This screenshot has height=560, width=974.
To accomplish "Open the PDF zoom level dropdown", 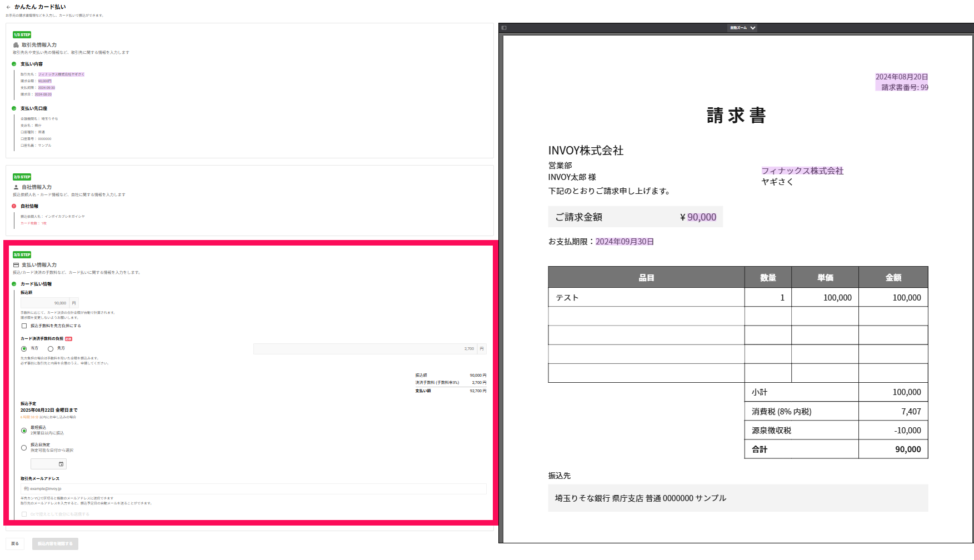I will [x=743, y=28].
